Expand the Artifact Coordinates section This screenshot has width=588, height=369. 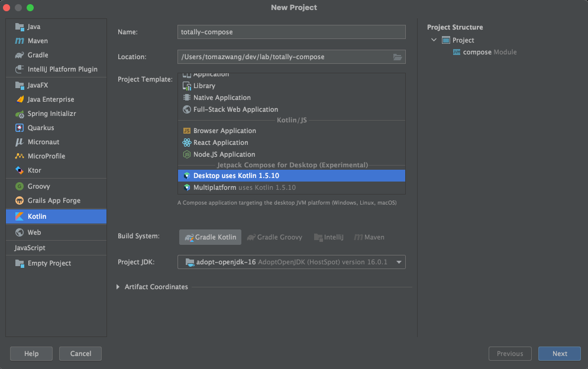pyautogui.click(x=118, y=287)
